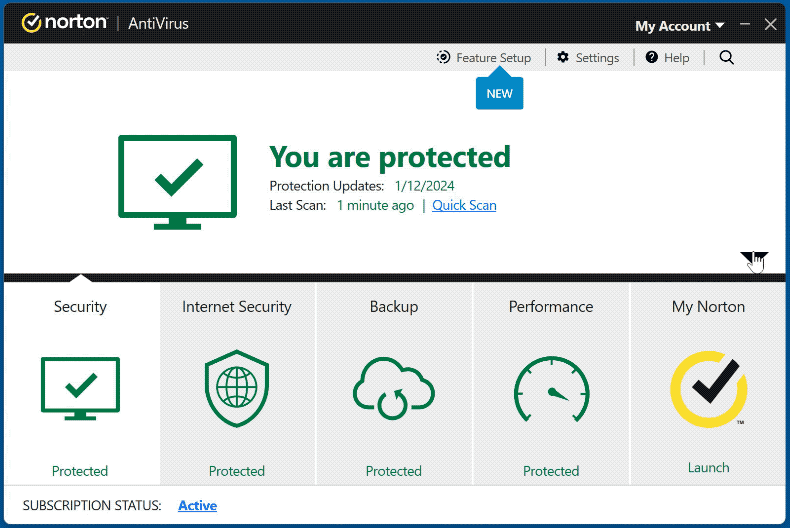
Task: Click the Active subscription status link
Action: (198, 505)
